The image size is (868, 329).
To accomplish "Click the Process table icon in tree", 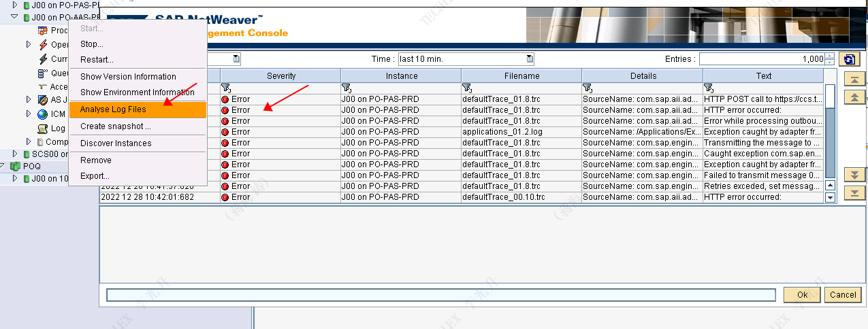I will (42, 30).
